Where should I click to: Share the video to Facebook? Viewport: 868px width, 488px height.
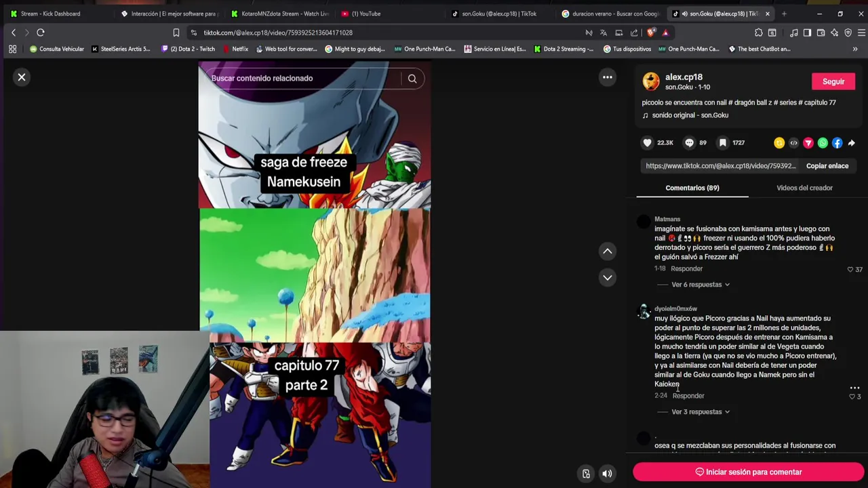click(837, 143)
